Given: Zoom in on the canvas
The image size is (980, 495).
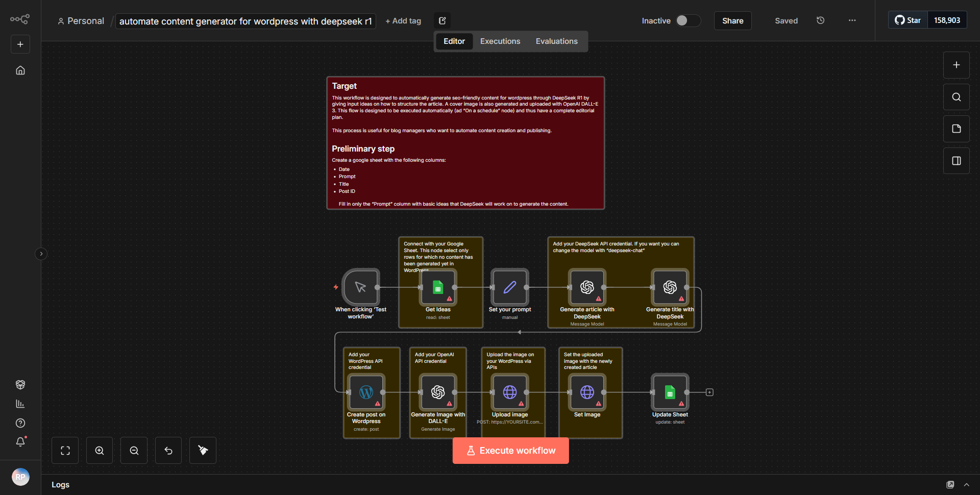Looking at the screenshot, I should pyautogui.click(x=99, y=450).
